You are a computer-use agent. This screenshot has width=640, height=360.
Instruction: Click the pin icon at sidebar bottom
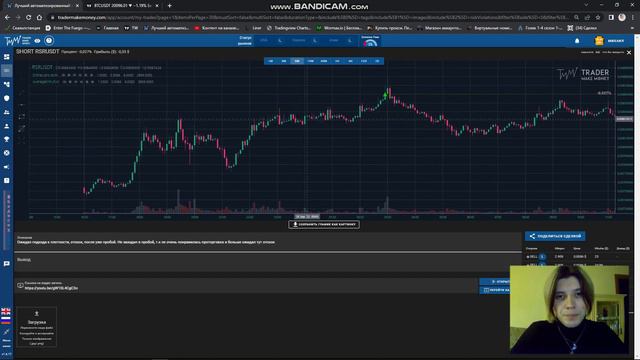coord(7,332)
